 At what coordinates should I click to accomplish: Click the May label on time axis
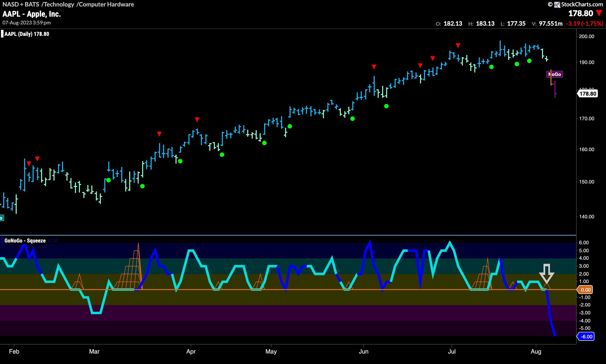(x=271, y=351)
